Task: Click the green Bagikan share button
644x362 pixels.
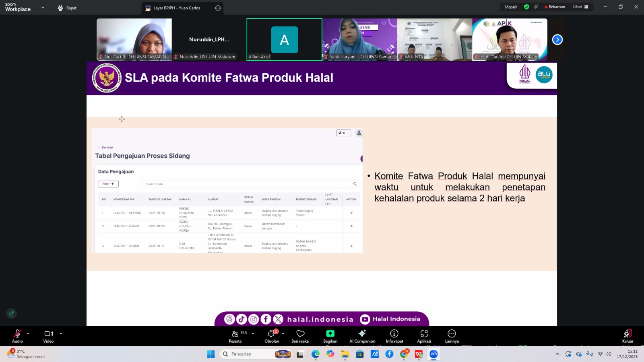Action: coord(330,335)
